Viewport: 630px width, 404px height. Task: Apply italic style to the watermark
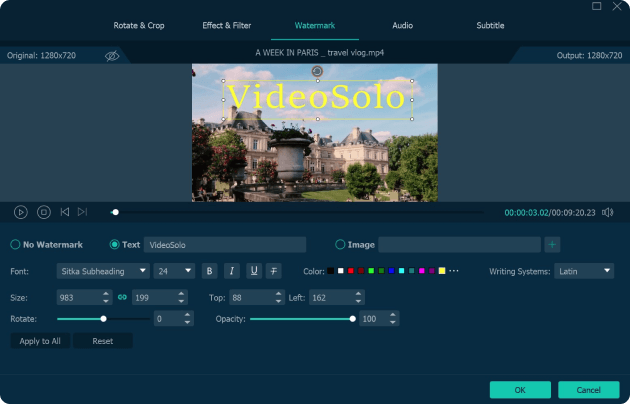[x=231, y=271]
